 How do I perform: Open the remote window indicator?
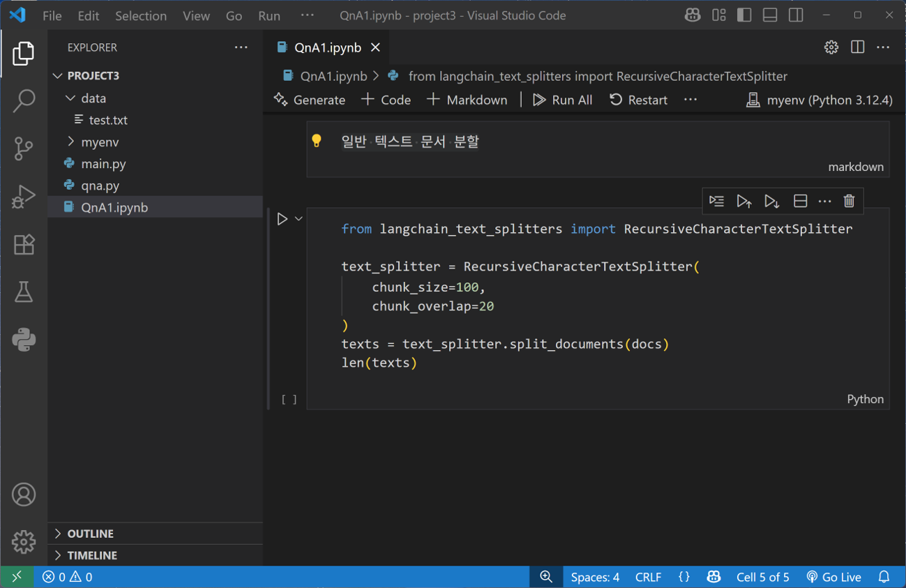pyautogui.click(x=17, y=577)
